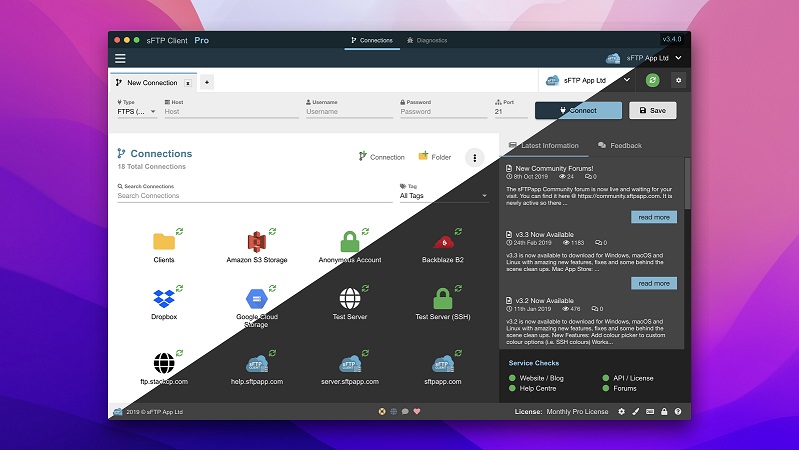Open Amazon S3 Storage connection

click(257, 247)
